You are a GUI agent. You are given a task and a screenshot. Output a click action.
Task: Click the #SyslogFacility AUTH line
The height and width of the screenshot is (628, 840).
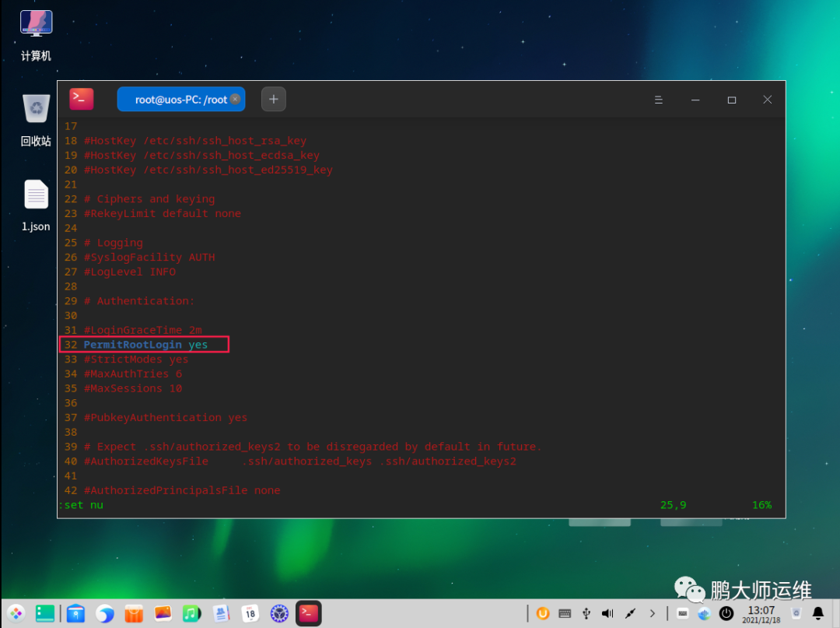149,258
